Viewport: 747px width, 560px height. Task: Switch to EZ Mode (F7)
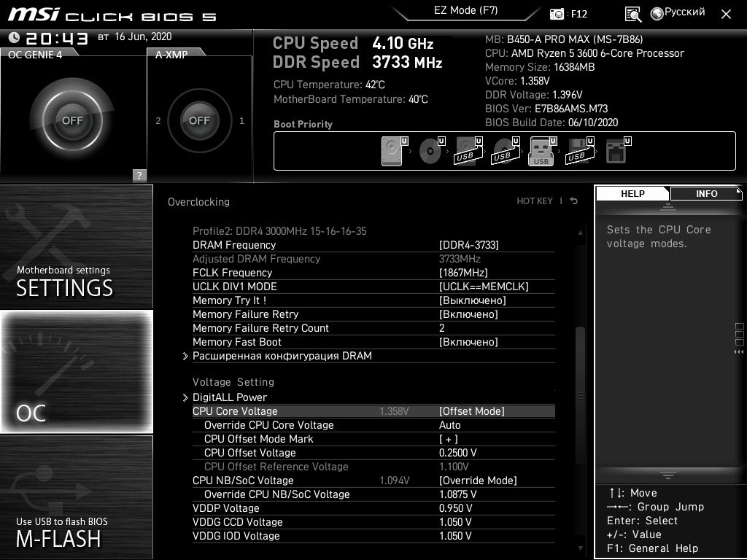[465, 11]
